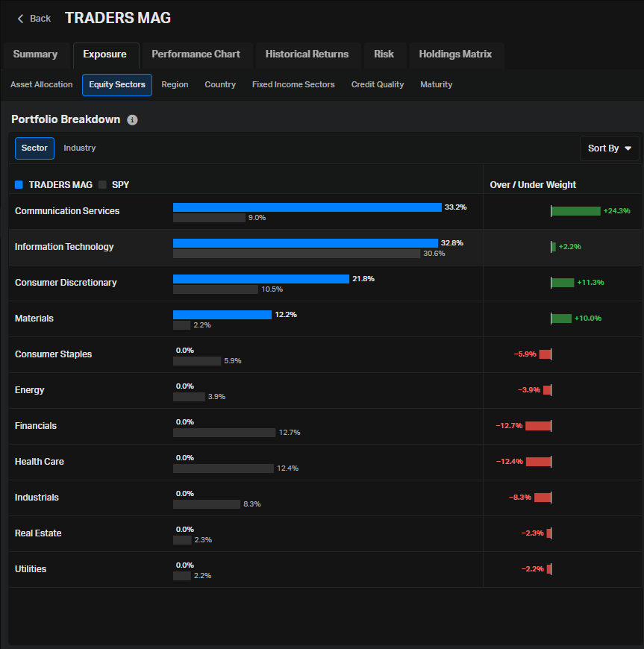The image size is (644, 649).
Task: Open the Country sub-tab
Action: coord(220,84)
